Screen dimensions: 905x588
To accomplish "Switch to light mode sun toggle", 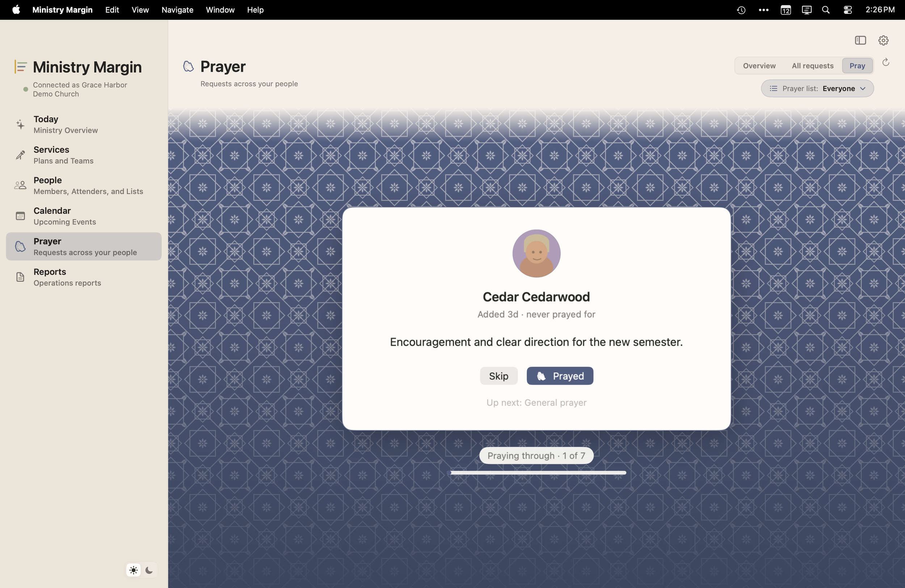I will (x=134, y=570).
